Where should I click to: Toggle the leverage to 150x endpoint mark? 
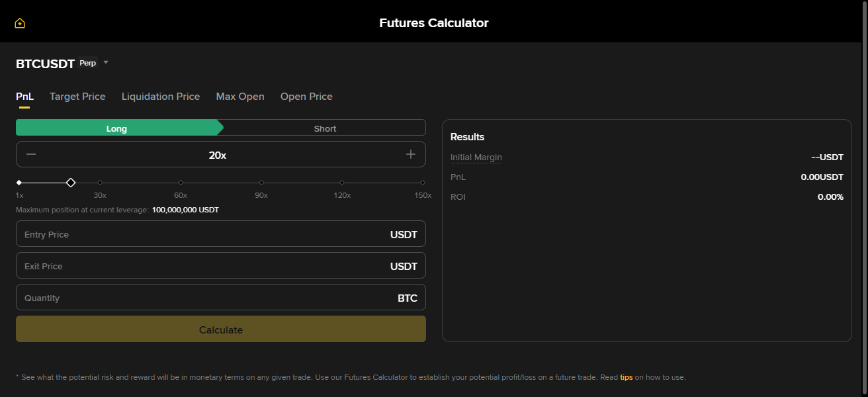[x=422, y=183]
